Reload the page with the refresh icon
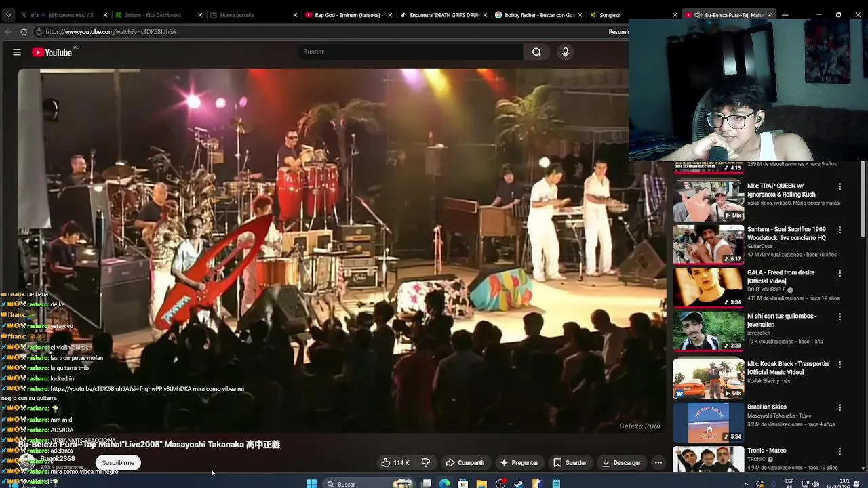Screen dimensions: 868x488 (x=24, y=32)
